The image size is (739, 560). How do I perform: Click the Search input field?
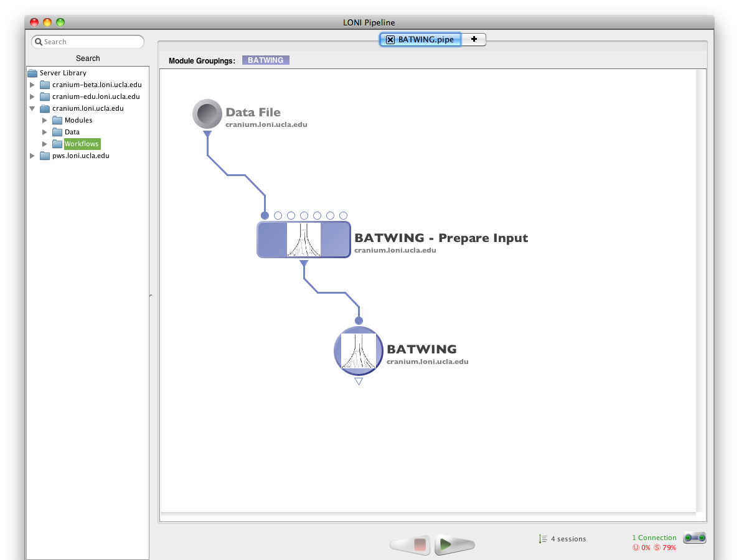click(92, 42)
